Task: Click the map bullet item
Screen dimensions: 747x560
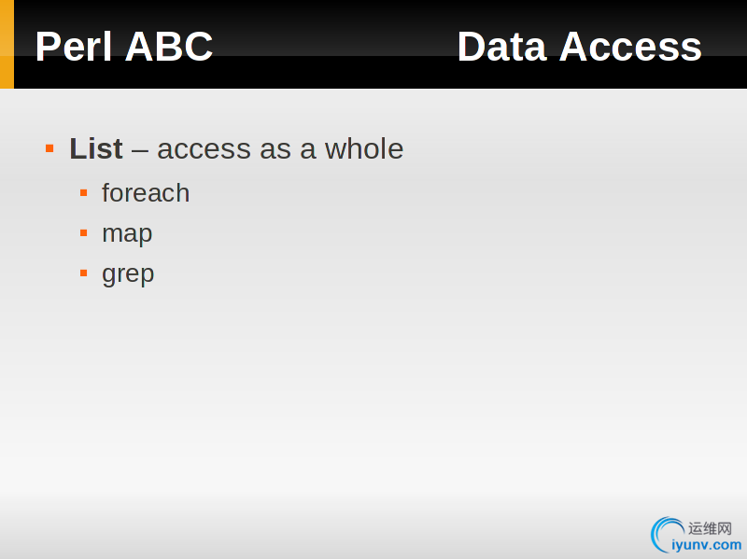Action: 127,234
